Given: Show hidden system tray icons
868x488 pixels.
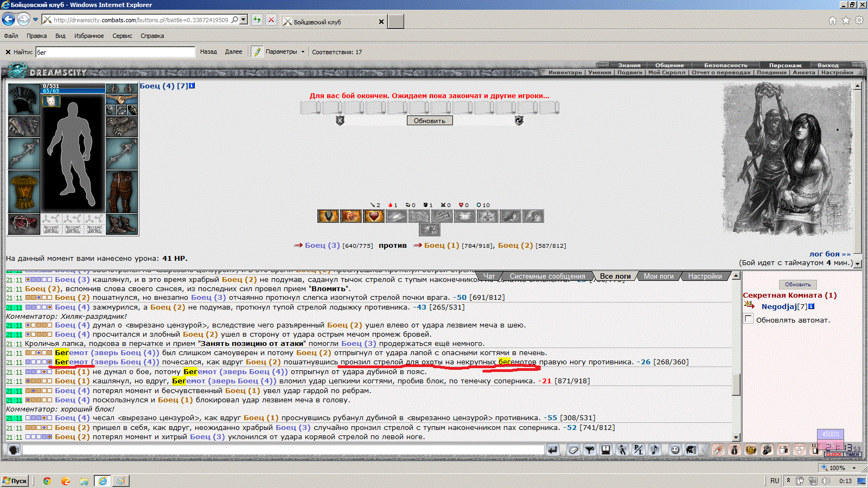Looking at the screenshot, I should coord(788,480).
